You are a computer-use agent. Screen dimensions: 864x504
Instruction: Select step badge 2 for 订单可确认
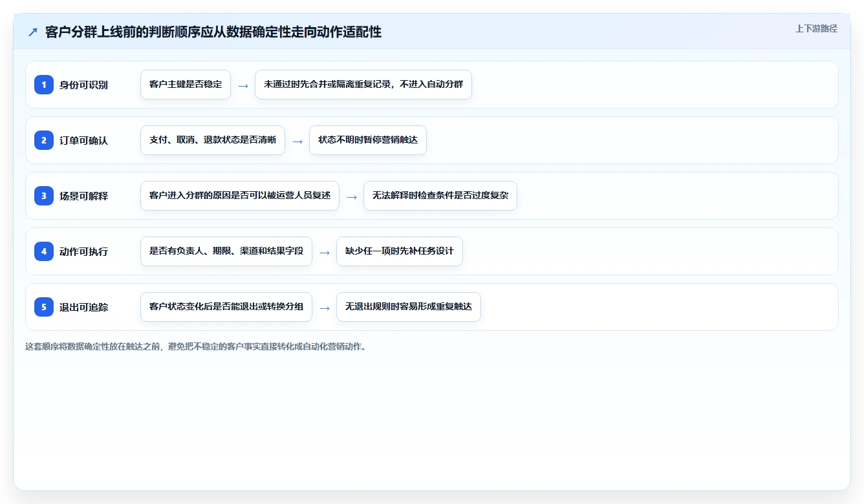[x=44, y=140]
